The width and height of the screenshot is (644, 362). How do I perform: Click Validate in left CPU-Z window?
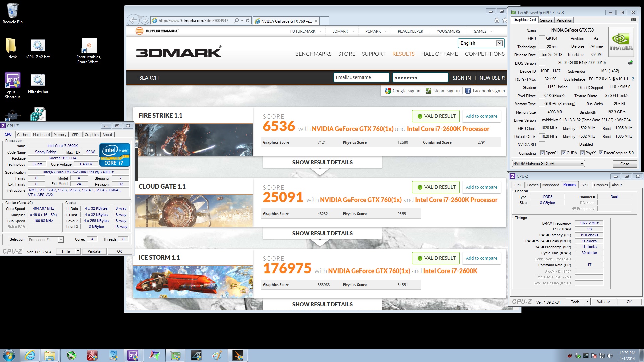pyautogui.click(x=94, y=251)
